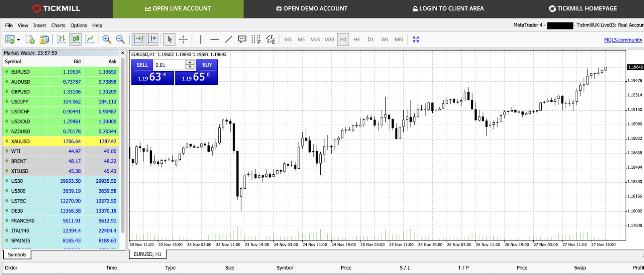Set timeframe to M30
The height and width of the screenshot is (275, 644).
coord(329,39)
